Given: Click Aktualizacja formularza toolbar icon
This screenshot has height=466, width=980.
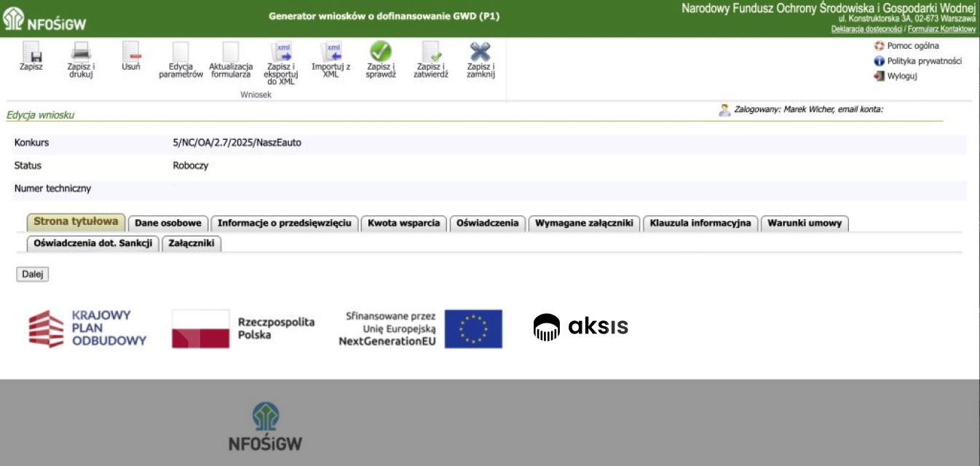Looking at the screenshot, I should click(x=231, y=52).
